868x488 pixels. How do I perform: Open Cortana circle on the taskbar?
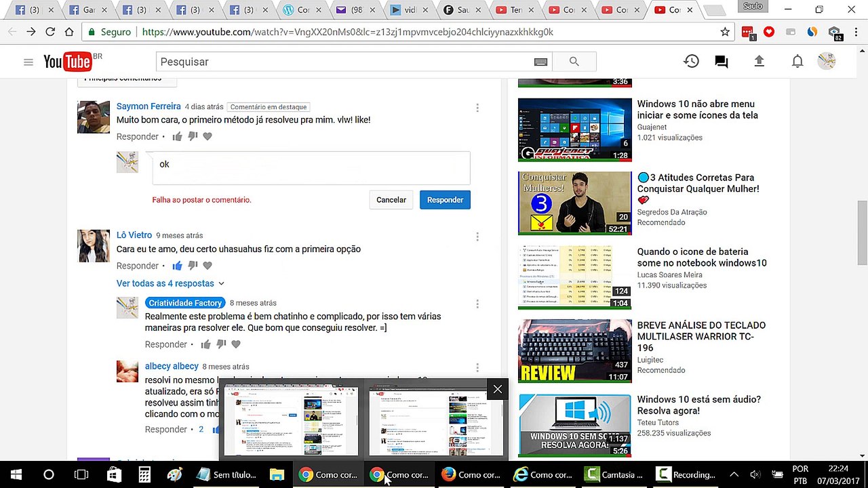49,474
